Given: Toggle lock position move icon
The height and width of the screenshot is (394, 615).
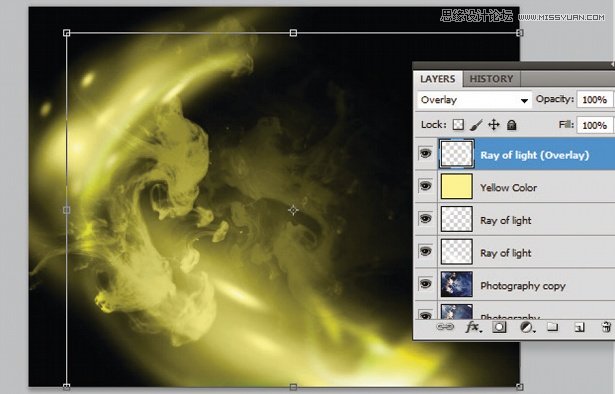Looking at the screenshot, I should [x=493, y=125].
